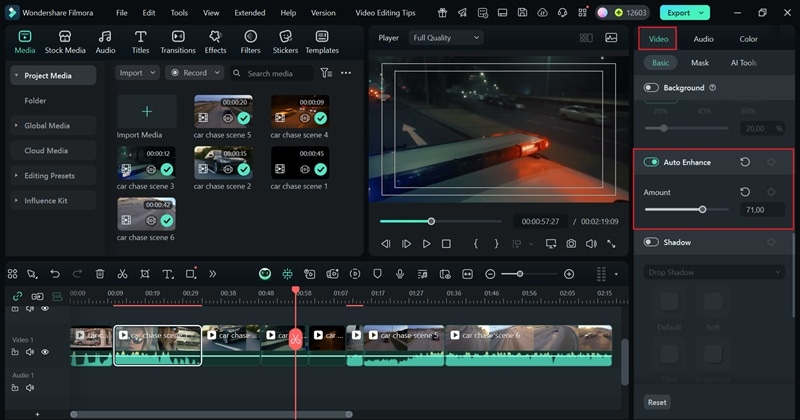Viewport: 800px width, 420px height.
Task: Open the Tools menu
Action: (x=179, y=13)
